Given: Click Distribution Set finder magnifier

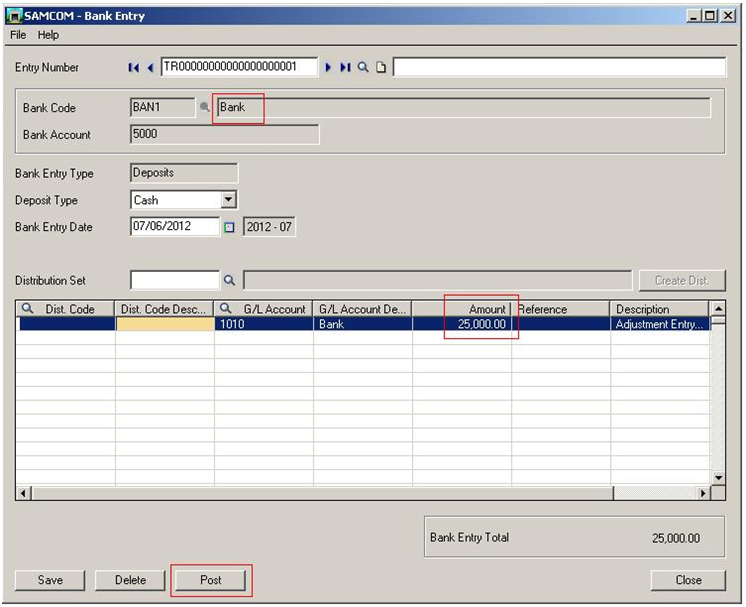Looking at the screenshot, I should click(x=229, y=281).
